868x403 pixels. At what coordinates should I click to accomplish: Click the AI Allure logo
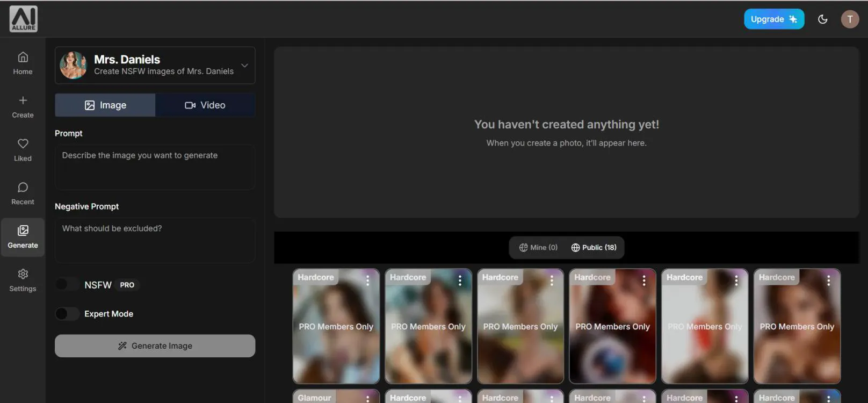point(23,19)
